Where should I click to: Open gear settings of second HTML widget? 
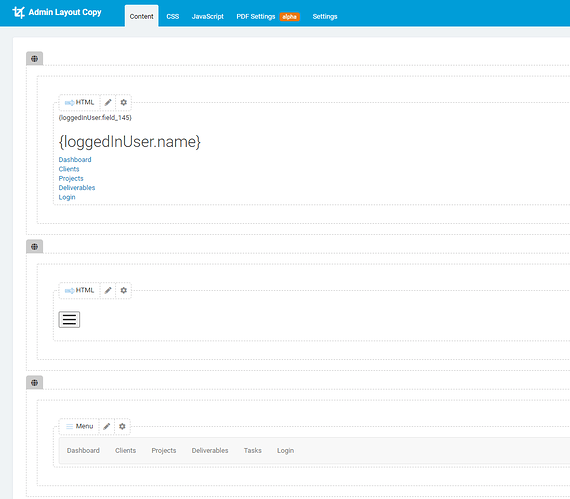124,290
